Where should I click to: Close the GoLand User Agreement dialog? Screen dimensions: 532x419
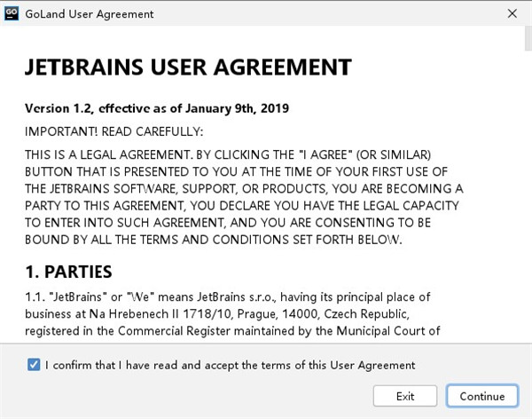click(x=512, y=13)
